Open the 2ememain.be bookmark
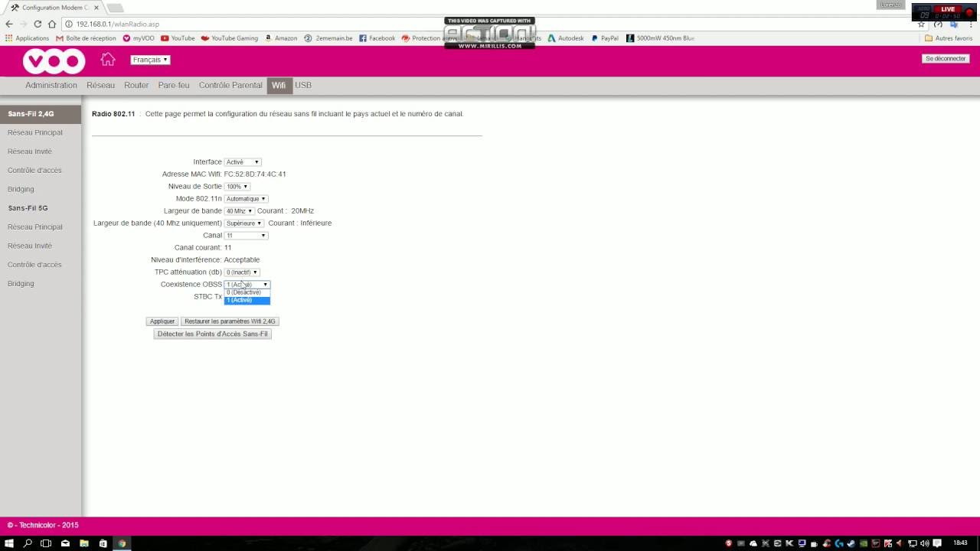Image resolution: width=980 pixels, height=551 pixels. click(328, 38)
